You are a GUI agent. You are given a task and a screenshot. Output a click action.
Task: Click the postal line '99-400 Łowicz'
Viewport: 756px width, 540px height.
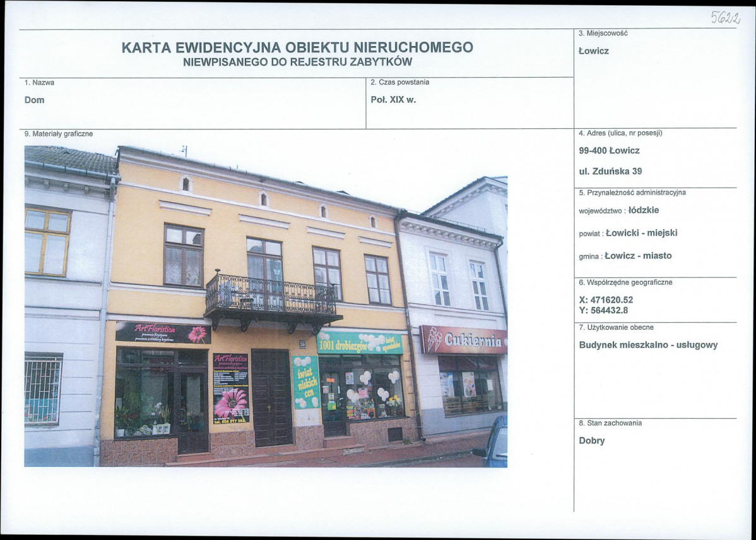(x=609, y=150)
